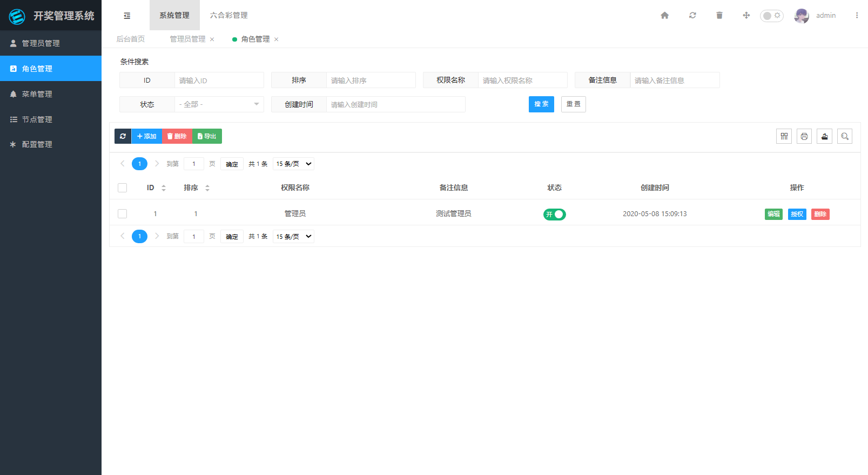Open the 后台首页 tab

click(x=131, y=39)
